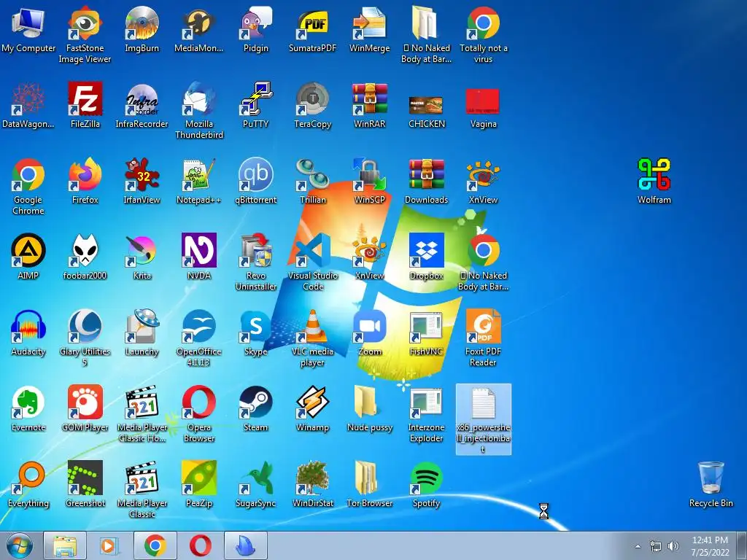Select the GOM Player icon
Screen dimensions: 747x560
point(85,408)
